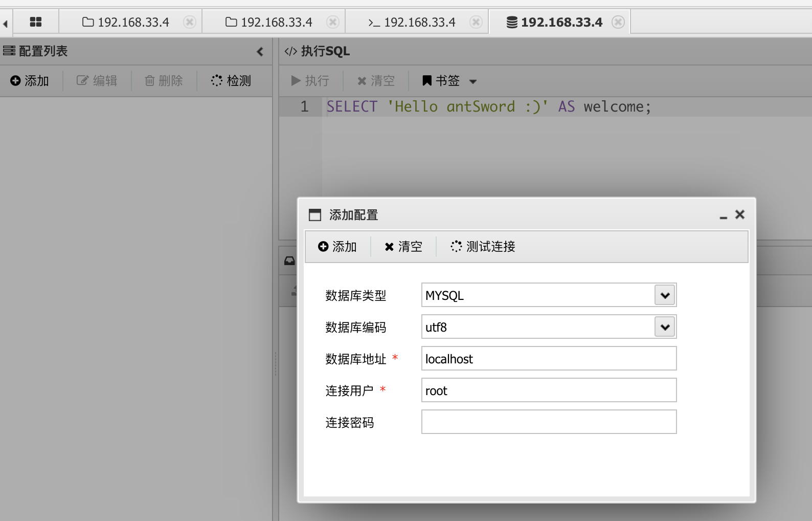Click the scroll-left arrow in tab bar
Viewport: 812px width, 521px height.
(5, 24)
